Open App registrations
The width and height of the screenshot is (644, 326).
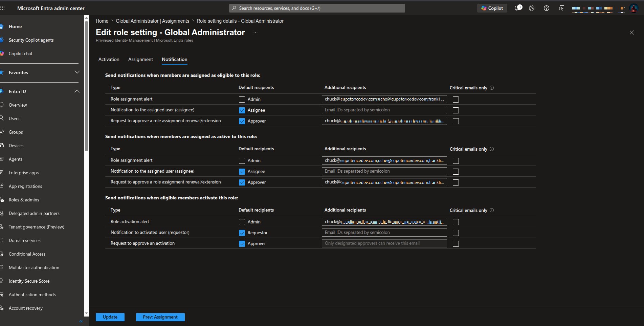click(25, 186)
